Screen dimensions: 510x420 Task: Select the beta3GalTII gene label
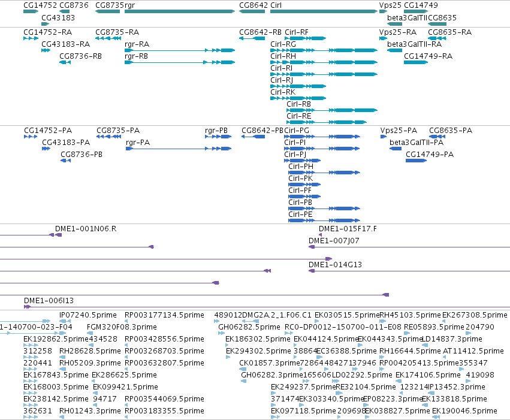[x=407, y=17]
